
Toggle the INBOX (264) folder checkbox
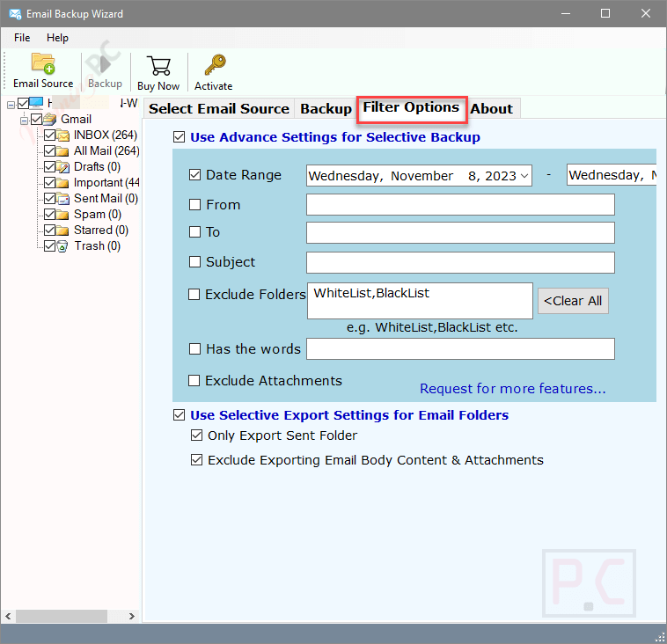click(x=50, y=135)
